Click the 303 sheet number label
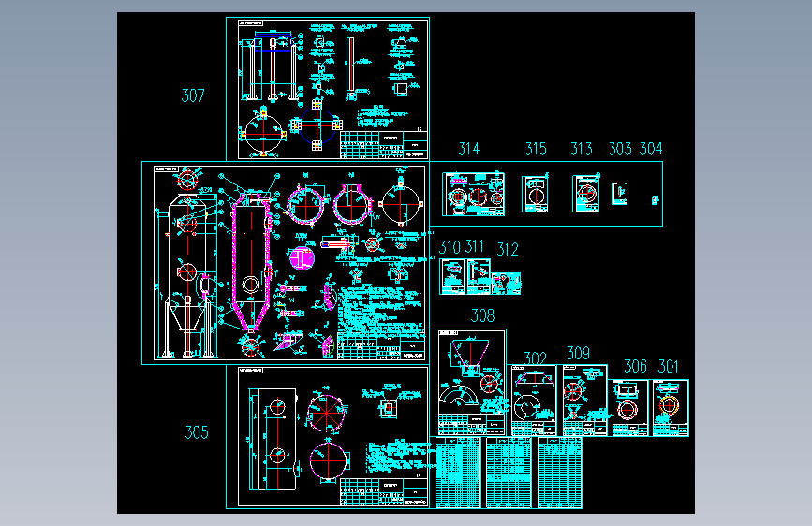The image size is (812, 526). pyautogui.click(x=620, y=149)
